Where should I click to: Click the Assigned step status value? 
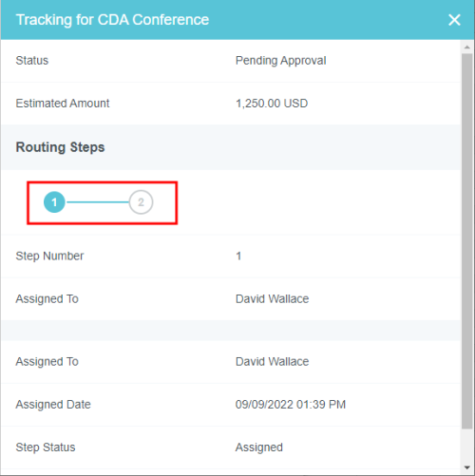pyautogui.click(x=259, y=447)
